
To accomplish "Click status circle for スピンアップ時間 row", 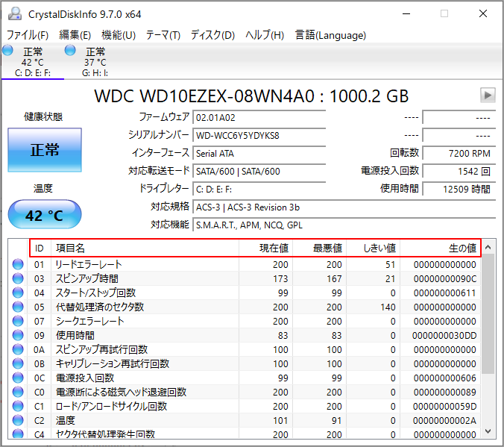I will (x=18, y=278).
